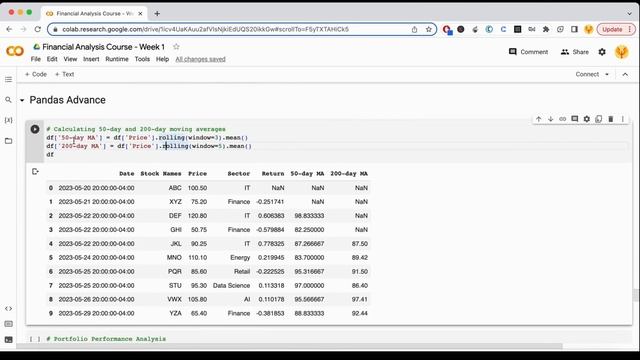Viewport: 640px width, 360px height.
Task: Click the Data Science sector cell
Action: pyautogui.click(x=231, y=285)
